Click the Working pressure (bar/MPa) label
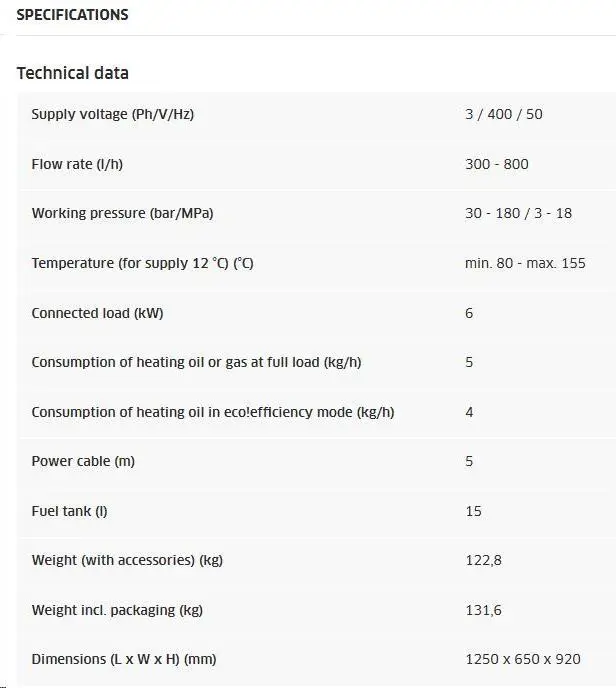 tap(122, 213)
